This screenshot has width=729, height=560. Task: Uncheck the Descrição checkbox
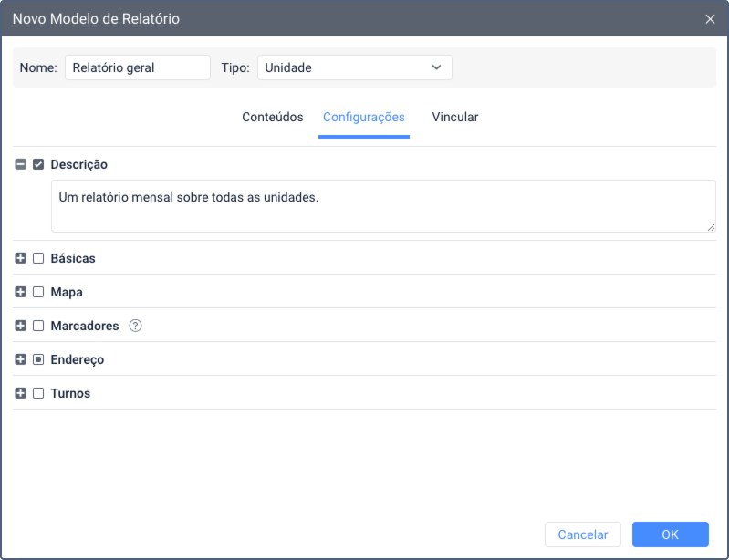(x=38, y=165)
